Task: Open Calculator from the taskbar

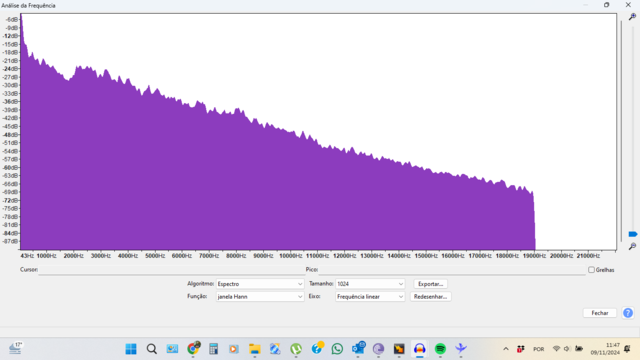Action: click(213, 349)
